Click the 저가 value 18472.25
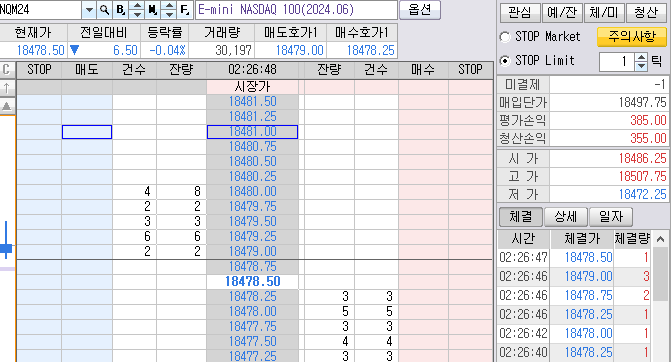This screenshot has height=362, width=671. [x=609, y=195]
